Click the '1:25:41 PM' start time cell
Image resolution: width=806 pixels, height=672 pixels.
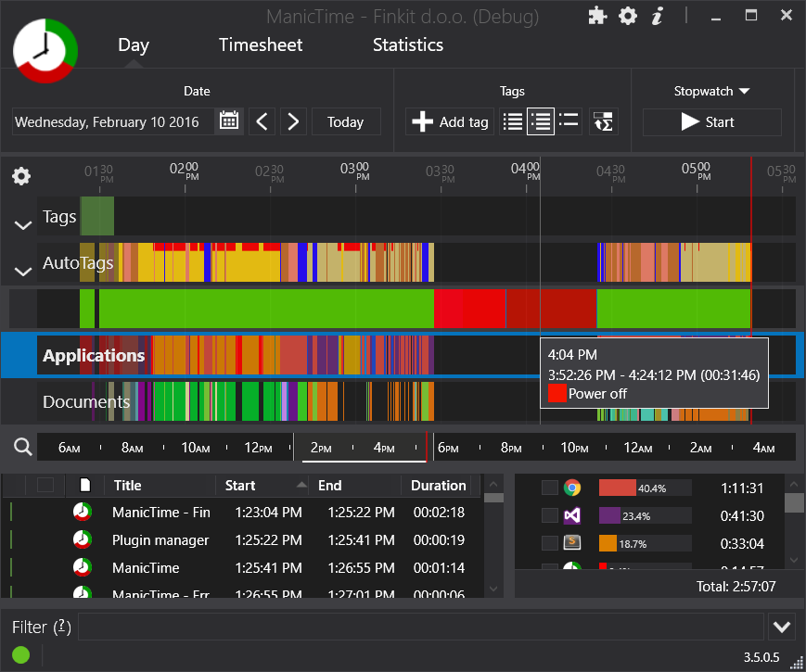tap(268, 567)
